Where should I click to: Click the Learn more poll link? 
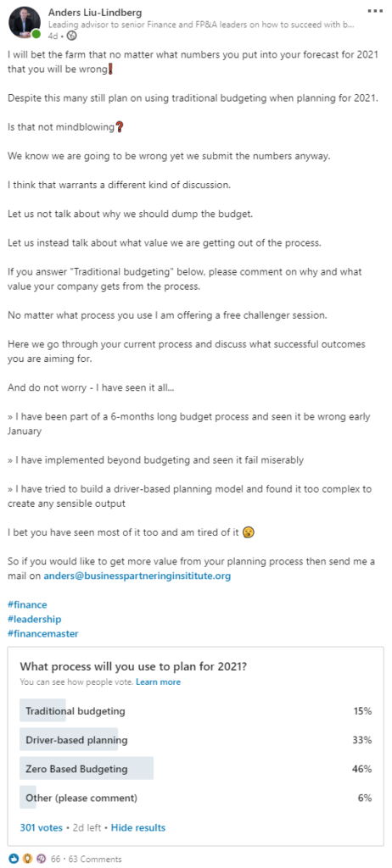coord(158,682)
